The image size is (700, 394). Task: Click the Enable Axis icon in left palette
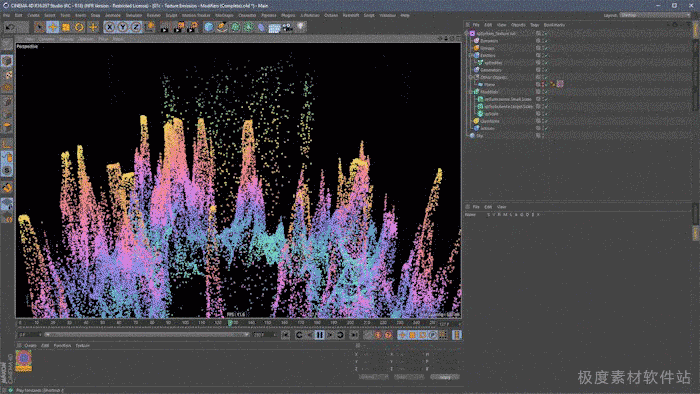(7, 144)
